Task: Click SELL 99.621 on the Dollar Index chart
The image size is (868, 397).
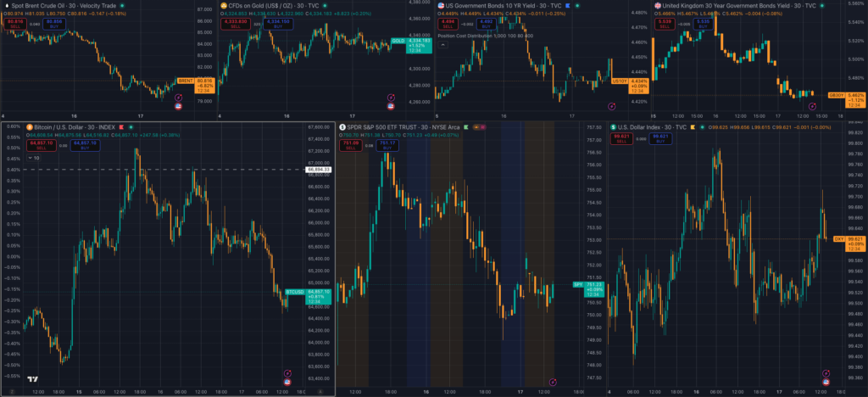Action: pos(621,139)
